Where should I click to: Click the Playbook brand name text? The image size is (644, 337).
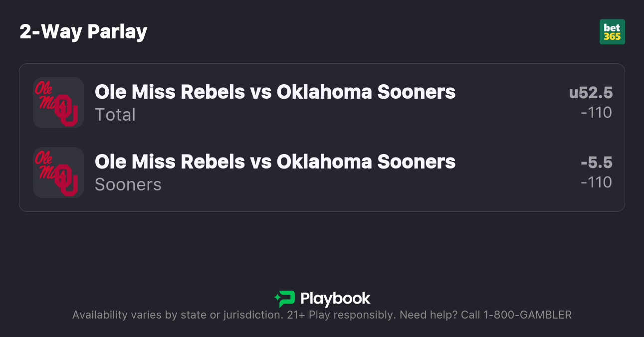[335, 299]
